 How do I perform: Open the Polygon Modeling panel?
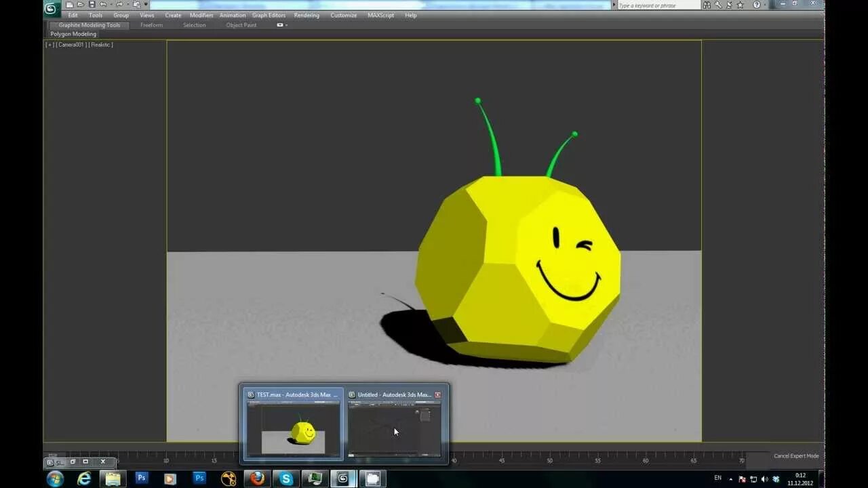pyautogui.click(x=73, y=34)
